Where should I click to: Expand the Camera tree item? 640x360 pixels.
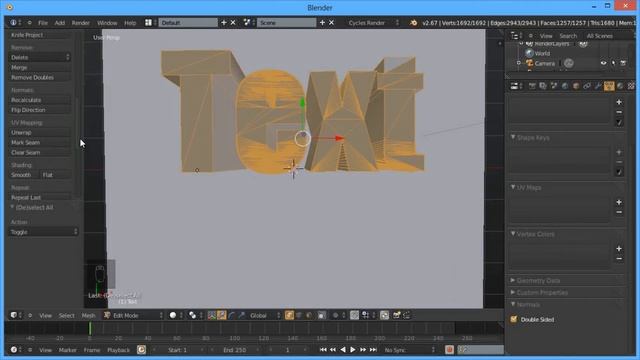(519, 63)
